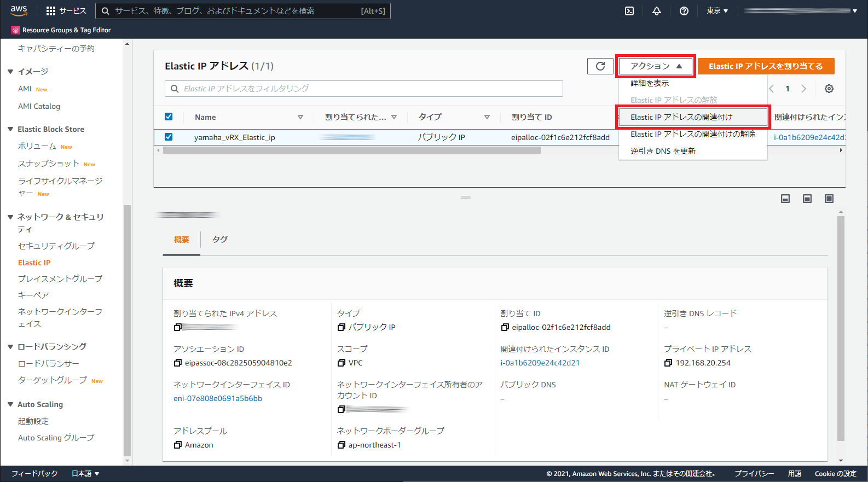The height and width of the screenshot is (482, 868).
Task: Open the 東京 region selector
Action: [717, 10]
